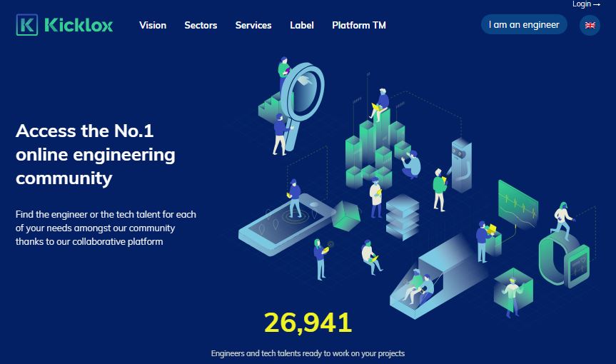Image resolution: width=616 pixels, height=364 pixels.
Task: Open the Services menu item
Action: point(253,25)
